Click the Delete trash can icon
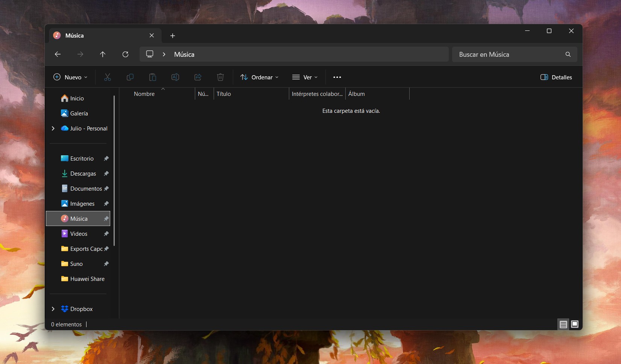Image resolution: width=621 pixels, height=364 pixels. tap(220, 77)
